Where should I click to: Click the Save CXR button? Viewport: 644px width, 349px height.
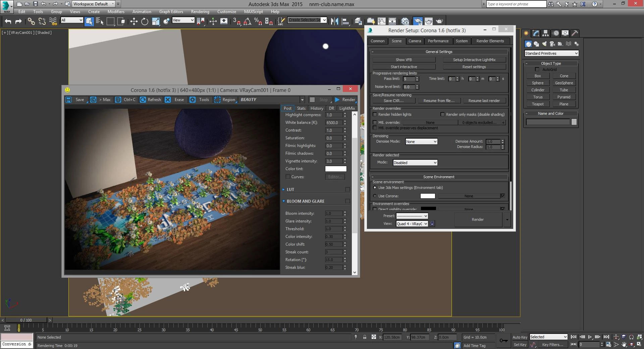point(394,101)
